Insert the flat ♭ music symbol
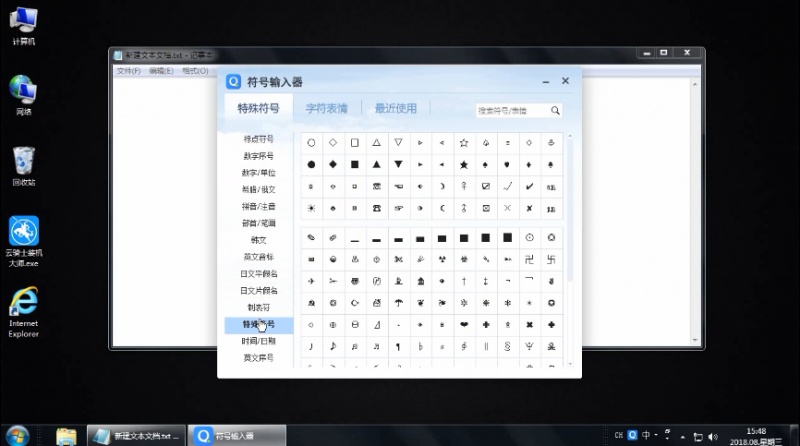The height and width of the screenshot is (446, 800). coord(420,346)
